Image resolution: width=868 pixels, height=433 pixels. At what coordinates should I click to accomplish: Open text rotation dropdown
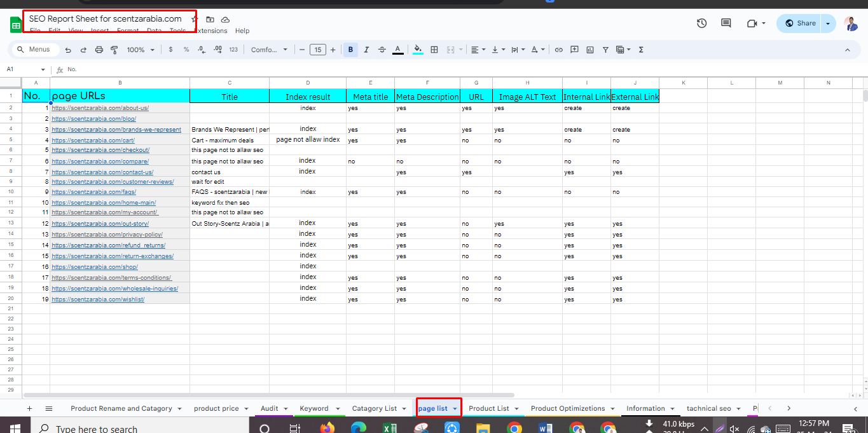537,50
